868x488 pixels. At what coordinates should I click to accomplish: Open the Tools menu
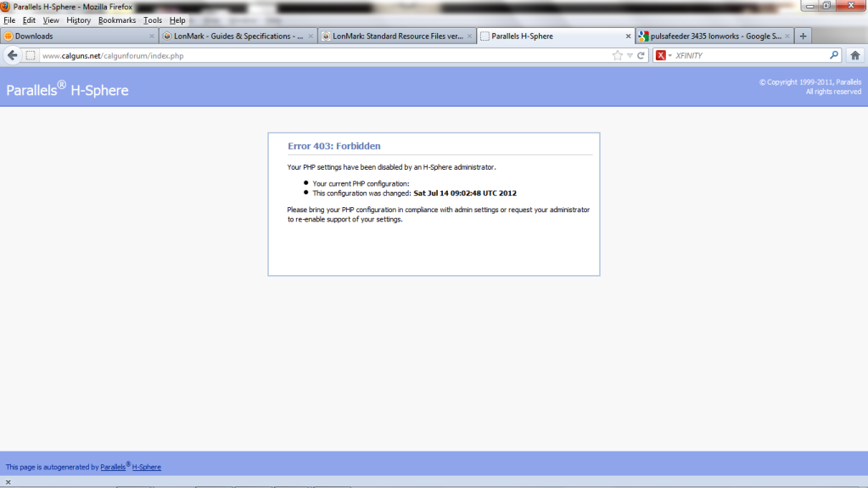pyautogui.click(x=153, y=20)
